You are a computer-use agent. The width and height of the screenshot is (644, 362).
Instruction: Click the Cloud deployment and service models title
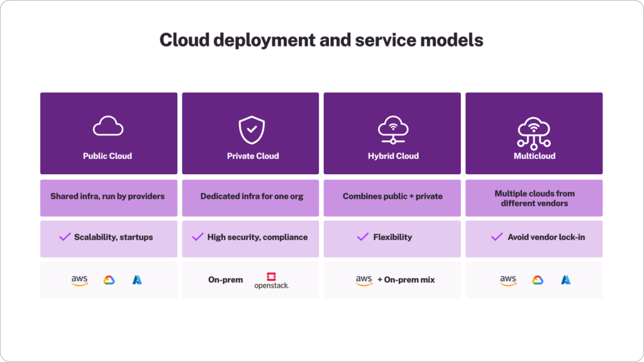(322, 40)
